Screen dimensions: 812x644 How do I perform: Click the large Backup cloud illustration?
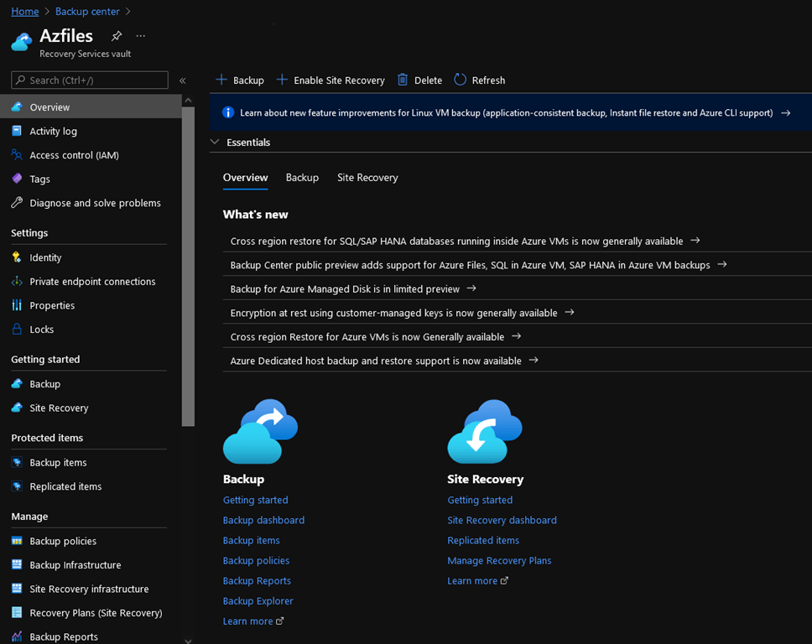click(261, 431)
